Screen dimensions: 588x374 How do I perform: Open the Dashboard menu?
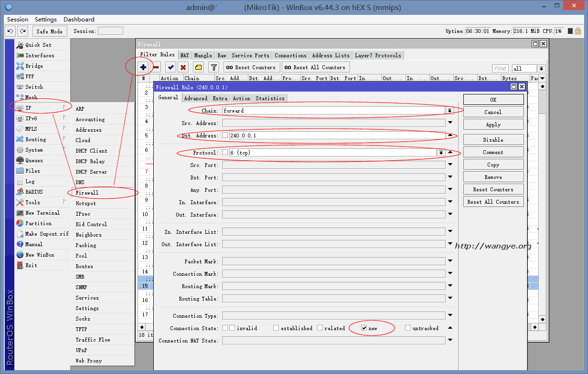(x=79, y=20)
